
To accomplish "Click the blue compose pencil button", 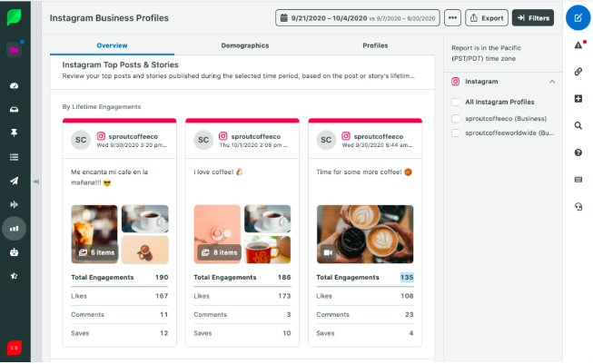I will point(578,18).
